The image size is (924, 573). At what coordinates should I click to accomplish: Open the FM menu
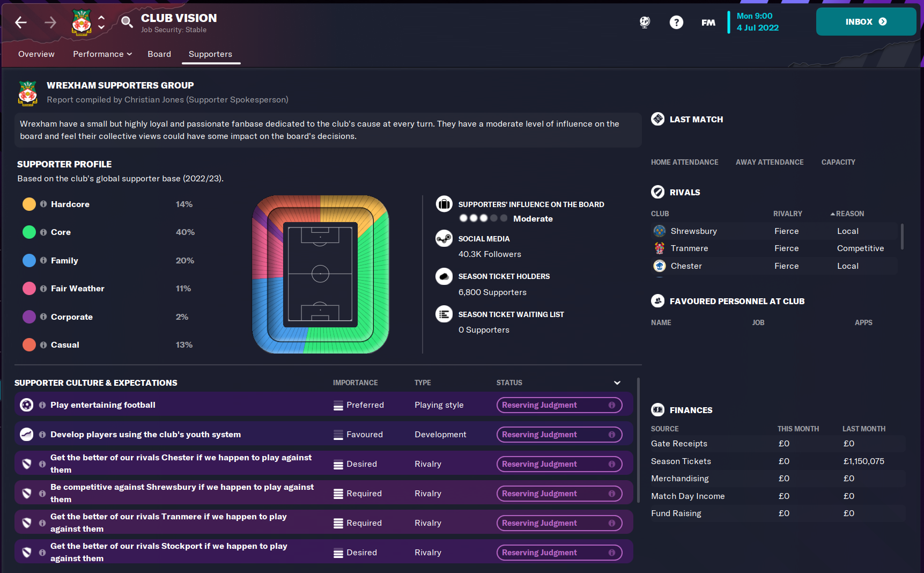click(x=708, y=23)
